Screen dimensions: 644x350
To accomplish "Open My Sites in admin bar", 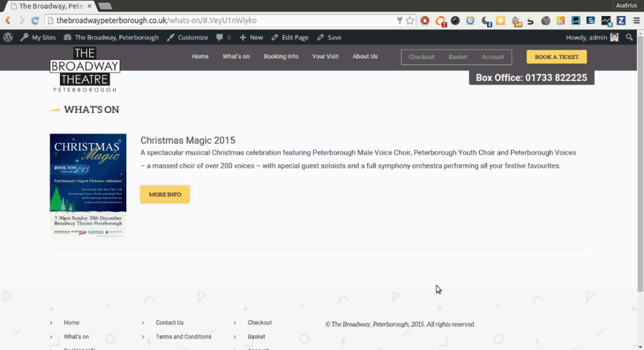I will (38, 37).
